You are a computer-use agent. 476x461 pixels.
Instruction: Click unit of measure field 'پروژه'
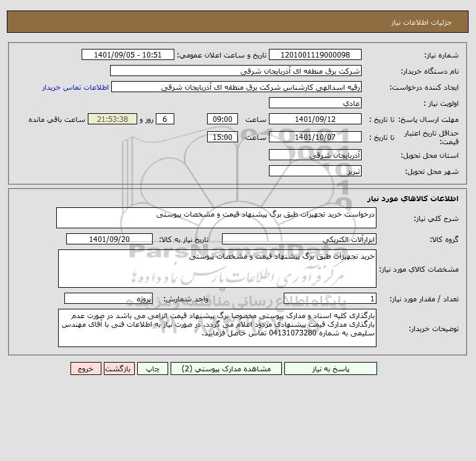[x=108, y=298]
